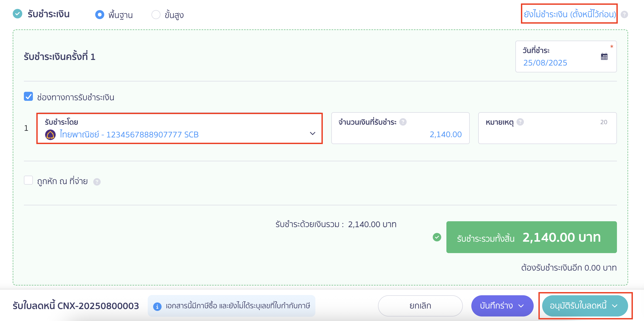Toggle the รับชำระเงิน teal check circle
This screenshot has height=321, width=644.
coord(18,14)
